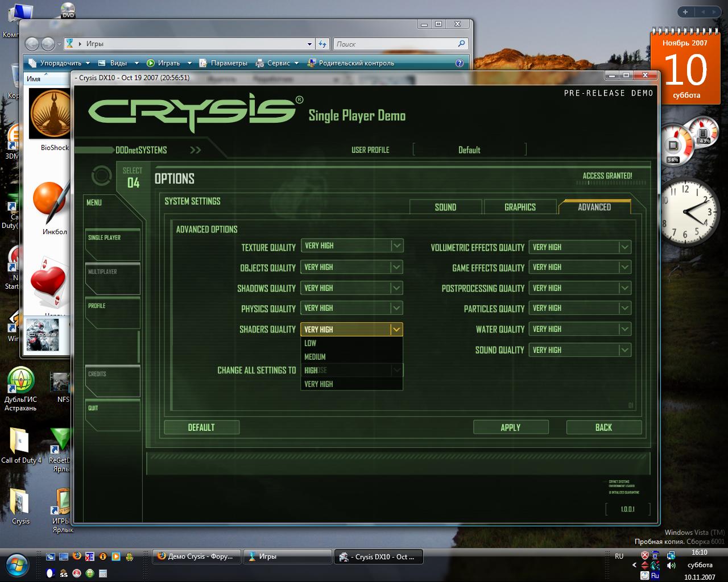Expand the Objects Quality dropdown

351,267
